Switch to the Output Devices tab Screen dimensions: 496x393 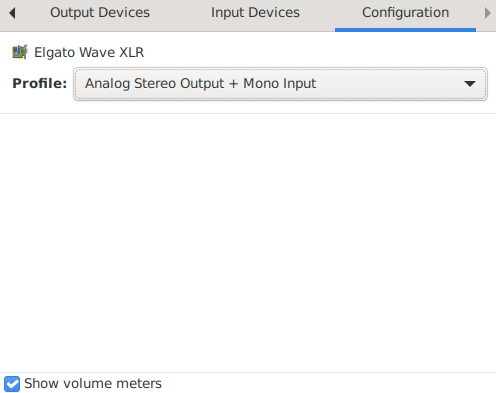point(100,13)
